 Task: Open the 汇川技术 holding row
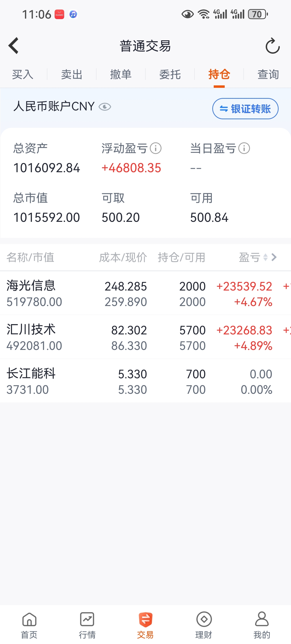tap(145, 337)
